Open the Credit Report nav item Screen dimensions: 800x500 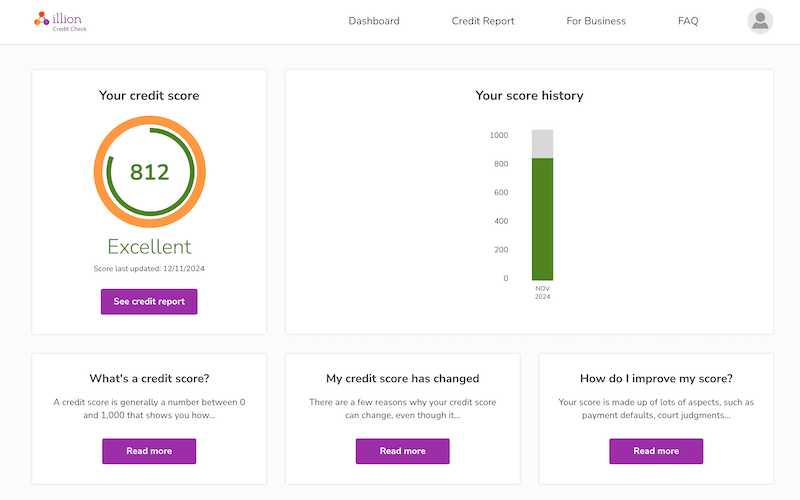pyautogui.click(x=483, y=21)
